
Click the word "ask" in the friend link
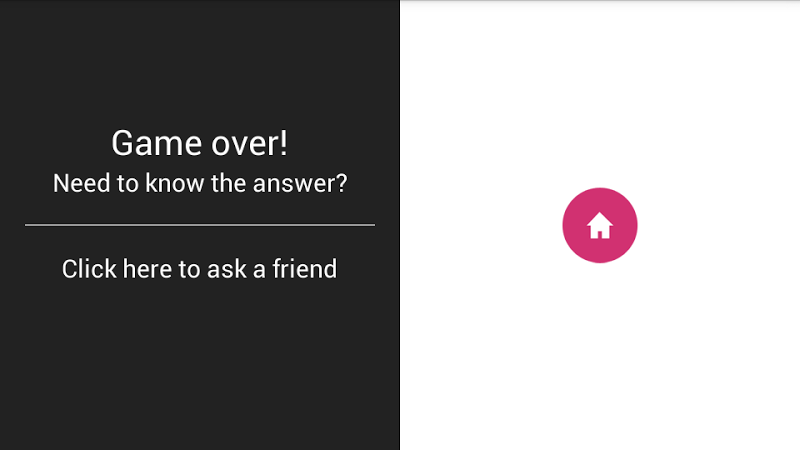point(227,269)
